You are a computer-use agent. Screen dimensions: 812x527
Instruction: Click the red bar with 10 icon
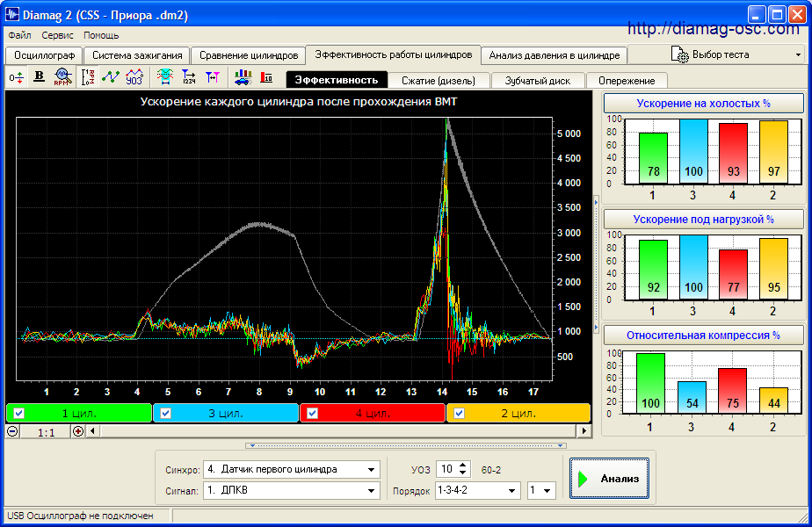point(266,77)
